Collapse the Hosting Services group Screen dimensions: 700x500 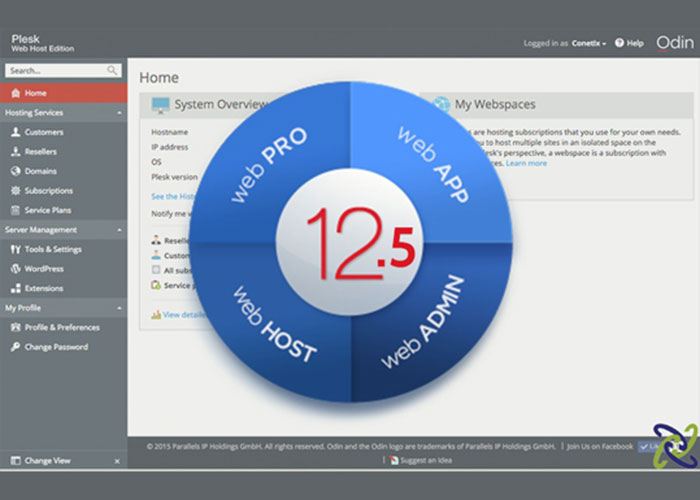tap(119, 113)
